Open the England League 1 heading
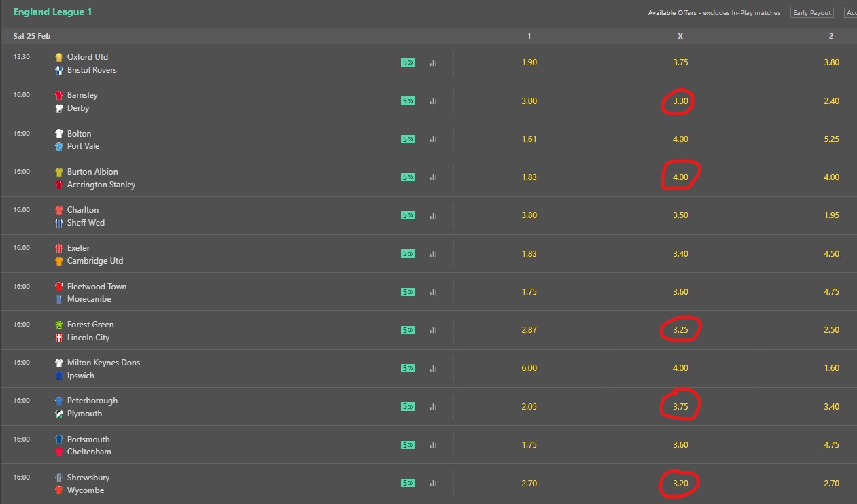Viewport: 857px width, 504px height. point(52,12)
